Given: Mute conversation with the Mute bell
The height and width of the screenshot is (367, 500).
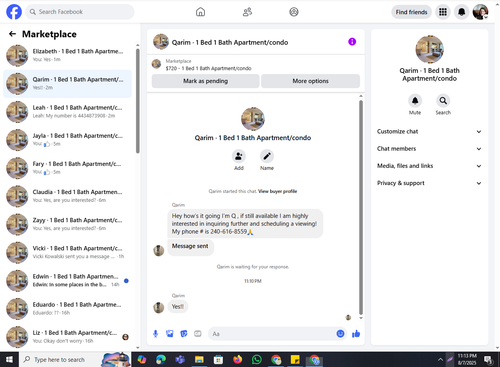Looking at the screenshot, I should click(x=415, y=100).
